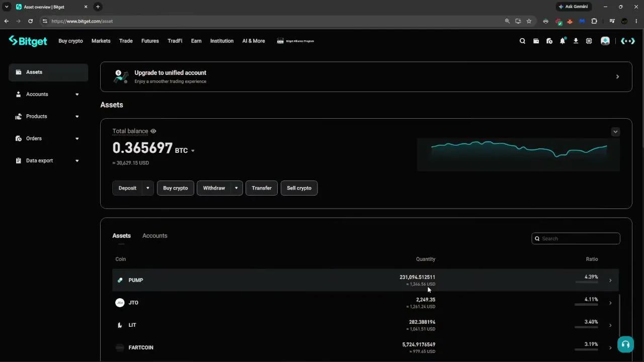This screenshot has height=362, width=644.
Task: Click the app download icon
Action: click(576, 41)
